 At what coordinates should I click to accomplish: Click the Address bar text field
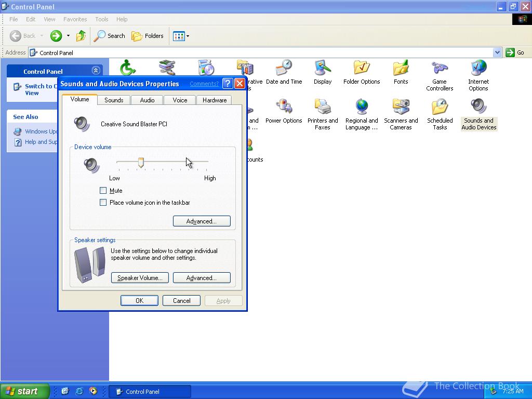click(x=261, y=52)
